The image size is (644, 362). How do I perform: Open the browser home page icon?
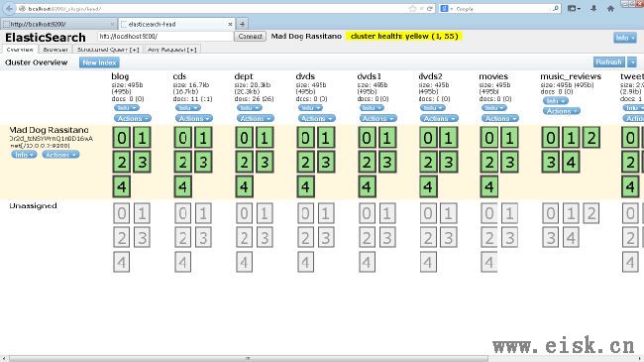coord(610,8)
